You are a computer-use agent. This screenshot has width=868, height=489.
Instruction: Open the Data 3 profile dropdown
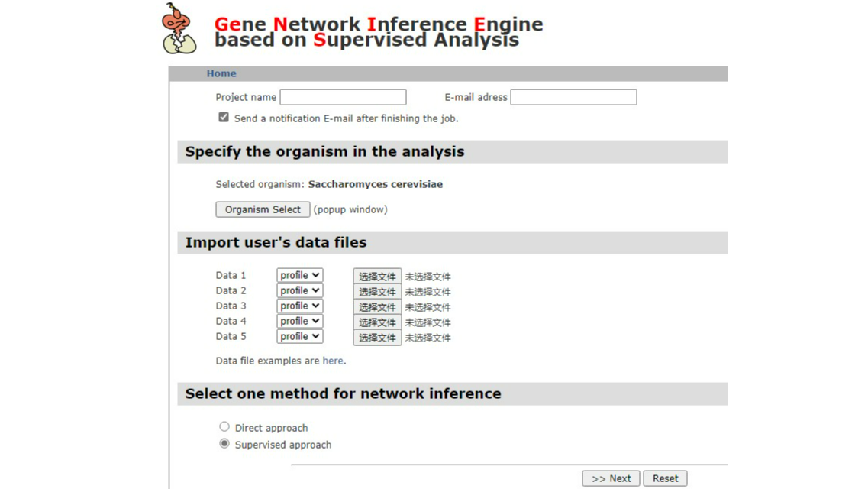click(300, 306)
